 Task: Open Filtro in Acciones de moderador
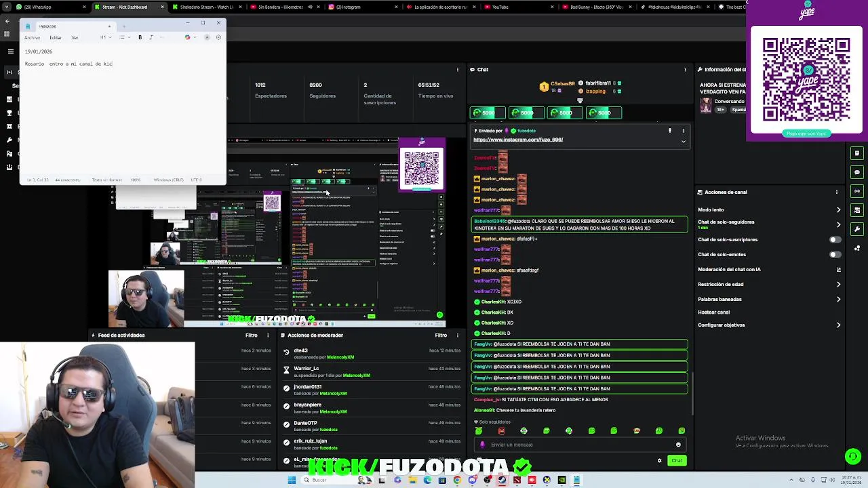pyautogui.click(x=441, y=335)
